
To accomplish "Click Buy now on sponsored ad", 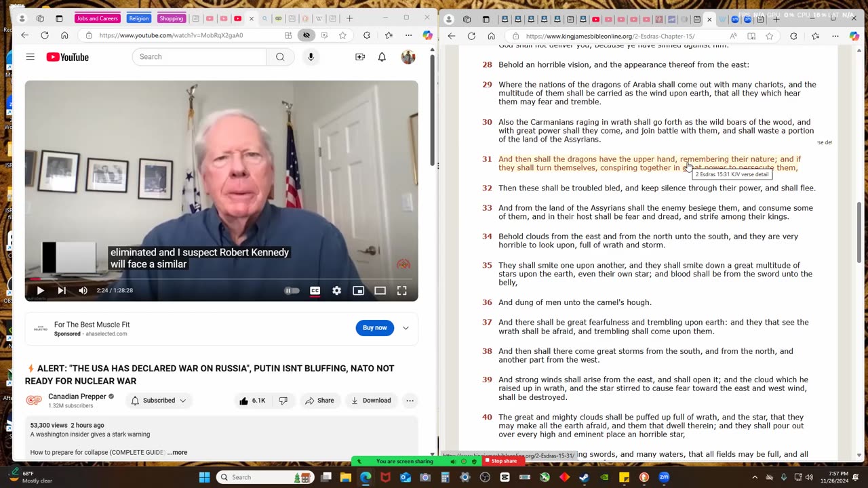I will point(374,328).
